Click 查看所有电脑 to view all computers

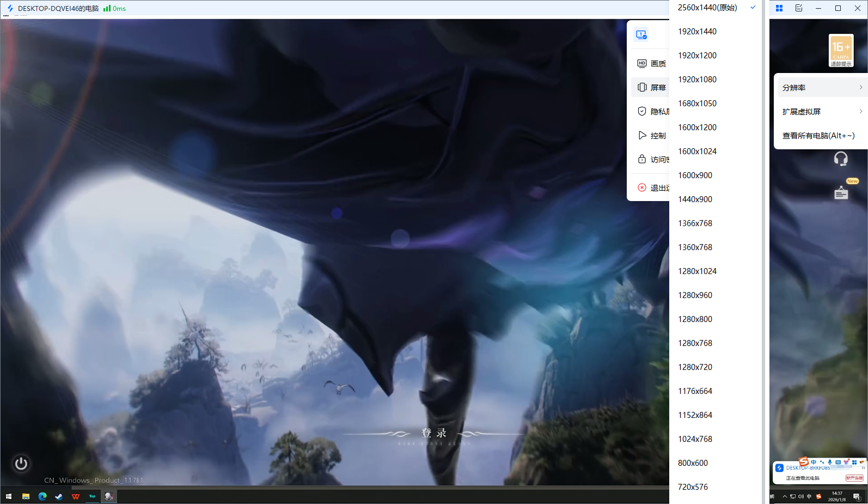pos(818,136)
